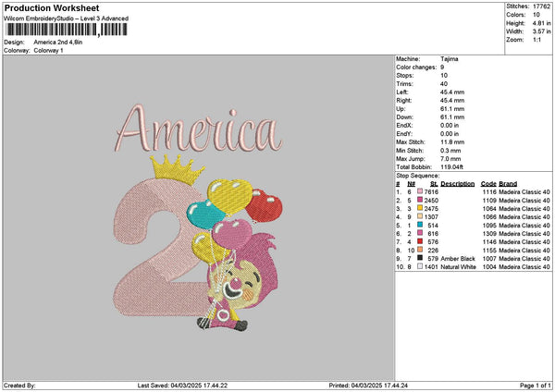Click the 'Color changes:' label
This screenshot has width=555, height=392.
pos(416,67)
